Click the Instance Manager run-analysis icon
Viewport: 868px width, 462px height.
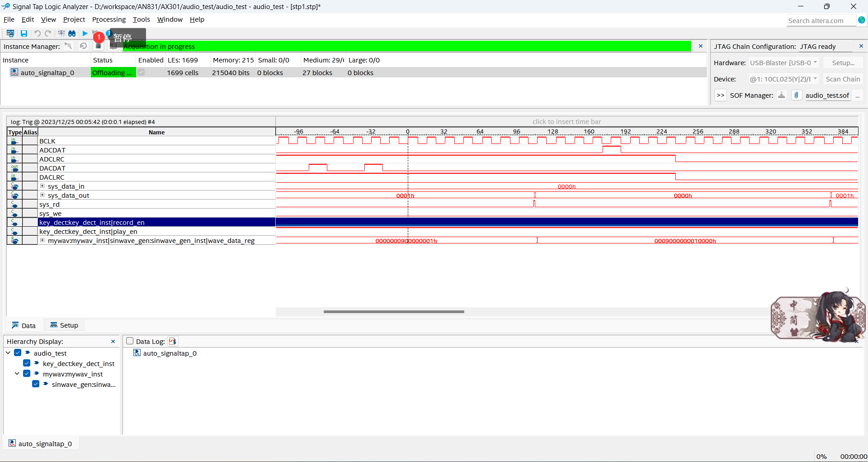coord(68,46)
